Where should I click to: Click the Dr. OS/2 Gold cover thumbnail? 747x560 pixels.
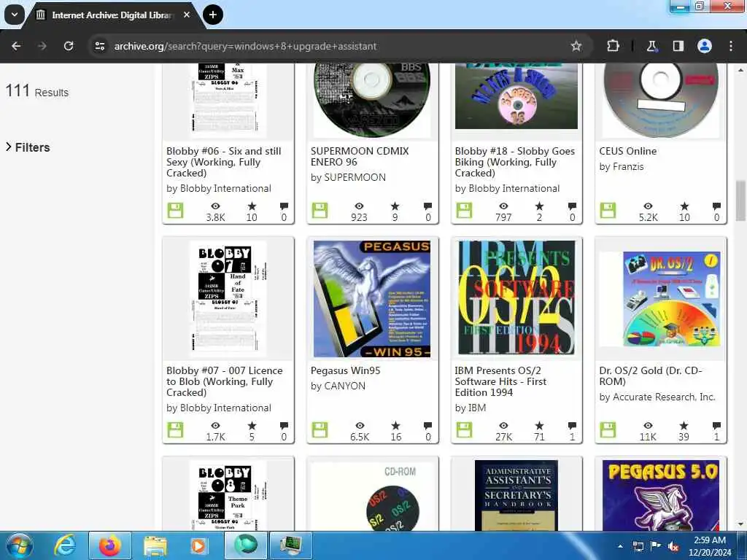click(x=659, y=298)
